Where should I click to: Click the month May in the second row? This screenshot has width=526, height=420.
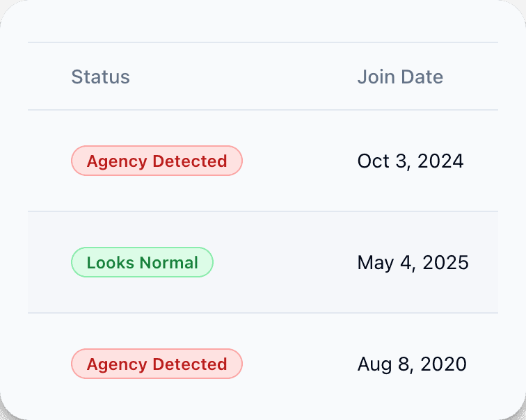coord(376,263)
